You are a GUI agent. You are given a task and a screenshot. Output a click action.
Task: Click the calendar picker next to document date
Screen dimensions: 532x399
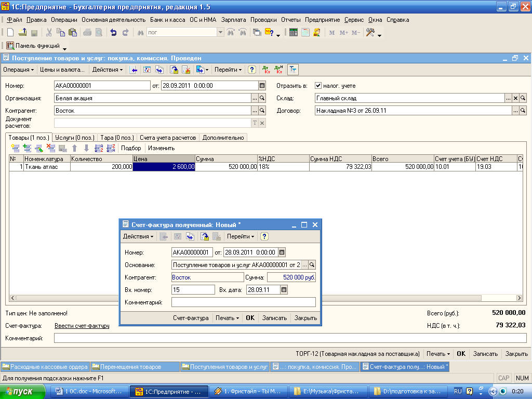(262, 86)
